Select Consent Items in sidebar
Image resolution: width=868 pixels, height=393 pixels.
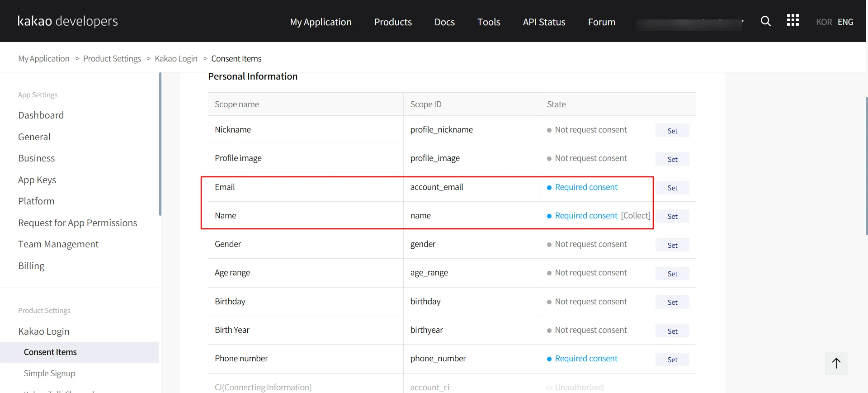pos(80,352)
